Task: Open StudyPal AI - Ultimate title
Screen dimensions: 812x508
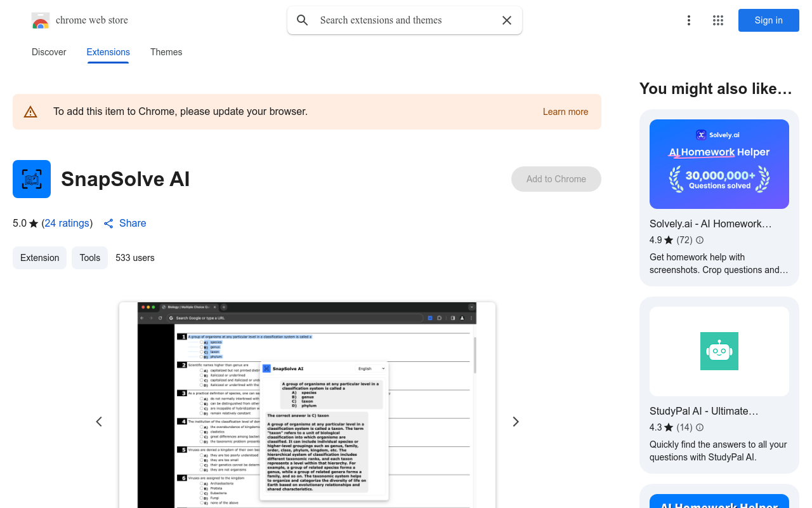Action: pyautogui.click(x=704, y=411)
